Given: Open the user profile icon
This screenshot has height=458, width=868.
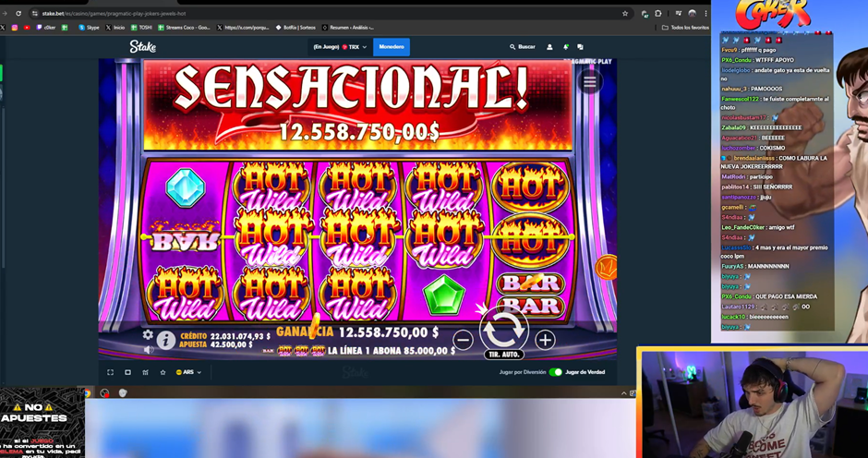Looking at the screenshot, I should tap(549, 47).
